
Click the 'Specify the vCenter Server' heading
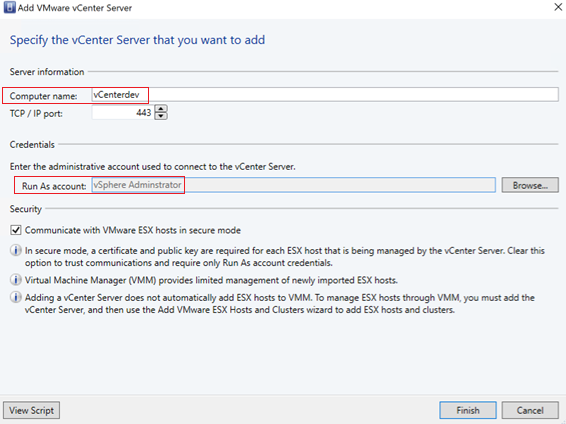pyautogui.click(x=137, y=40)
